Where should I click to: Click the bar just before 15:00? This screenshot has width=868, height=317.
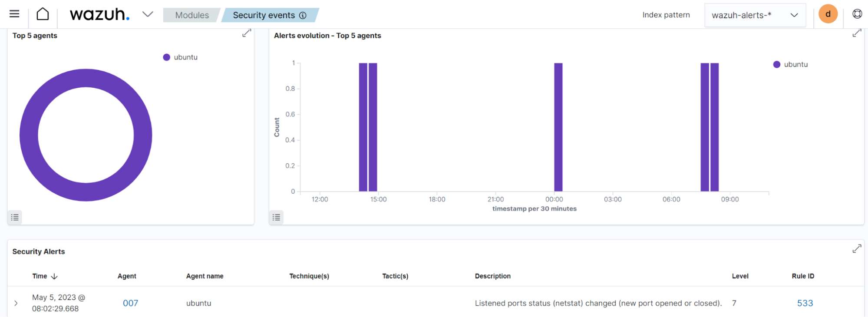click(373, 127)
